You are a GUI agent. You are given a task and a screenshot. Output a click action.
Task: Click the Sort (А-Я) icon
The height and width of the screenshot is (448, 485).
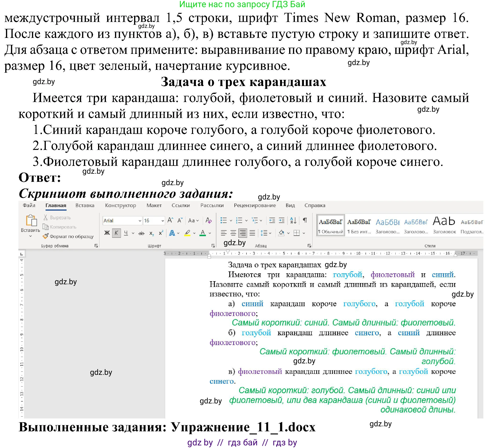[293, 220]
